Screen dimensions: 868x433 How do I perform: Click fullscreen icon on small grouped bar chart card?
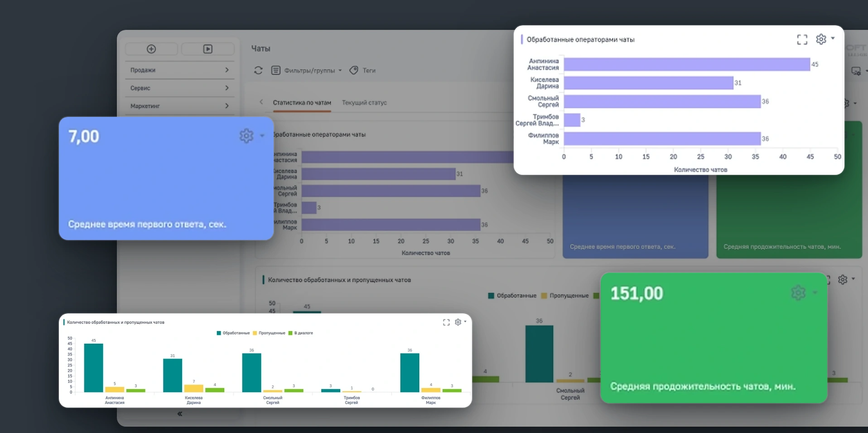[446, 322]
